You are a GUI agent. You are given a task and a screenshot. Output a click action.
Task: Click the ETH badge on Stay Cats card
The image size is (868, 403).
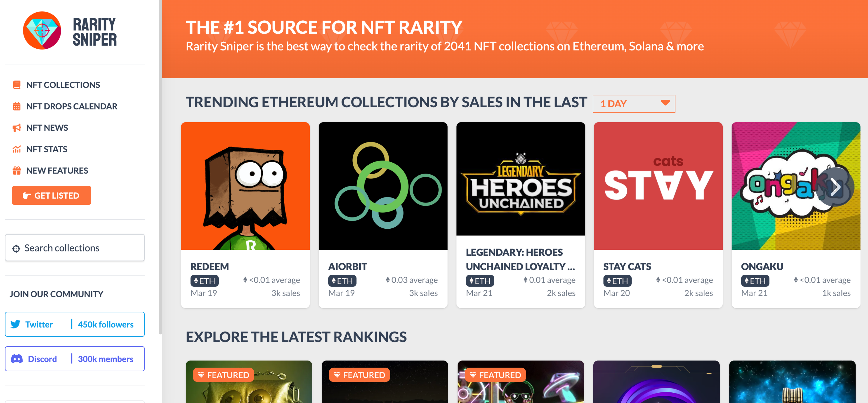pyautogui.click(x=617, y=281)
